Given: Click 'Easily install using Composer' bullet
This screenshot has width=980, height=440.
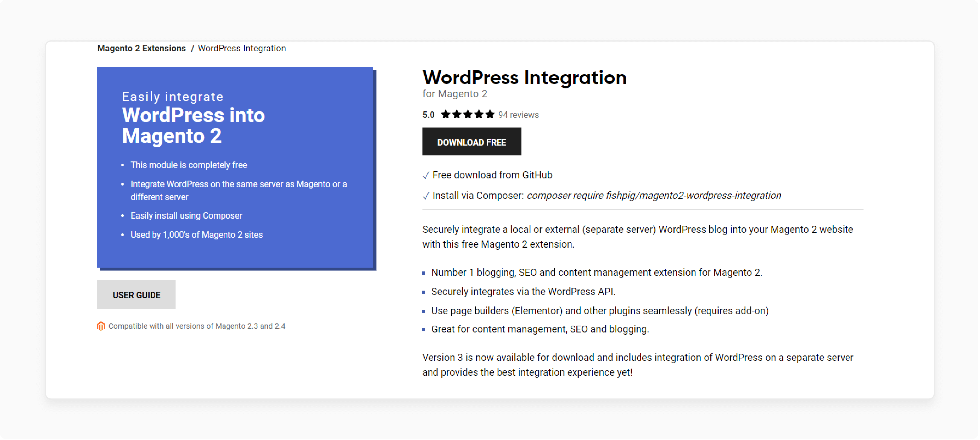Looking at the screenshot, I should click(186, 216).
